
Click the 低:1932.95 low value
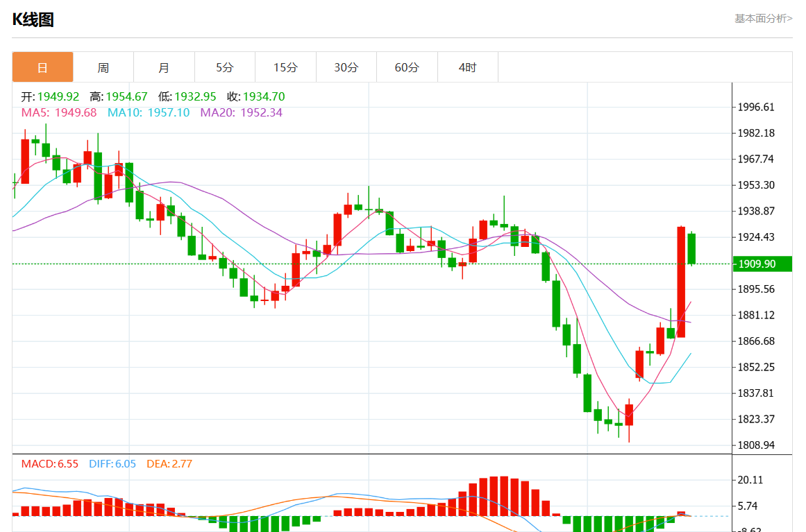(187, 96)
